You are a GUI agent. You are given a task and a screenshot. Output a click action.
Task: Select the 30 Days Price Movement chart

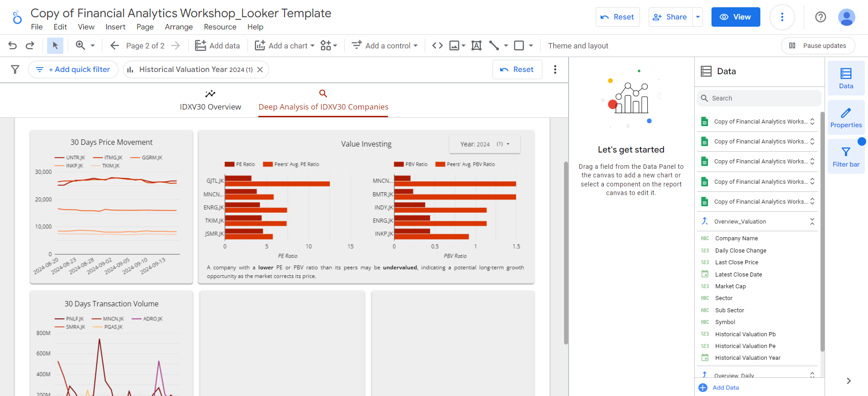(111, 207)
